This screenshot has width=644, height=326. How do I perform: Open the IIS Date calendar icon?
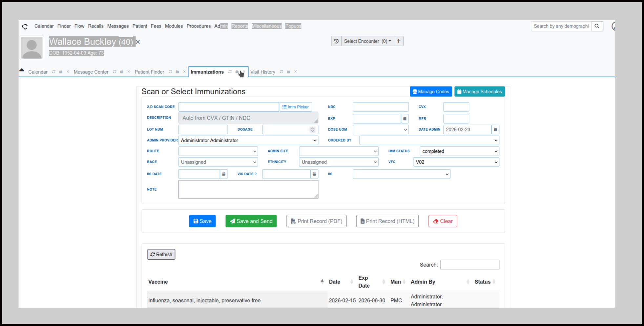tap(224, 174)
